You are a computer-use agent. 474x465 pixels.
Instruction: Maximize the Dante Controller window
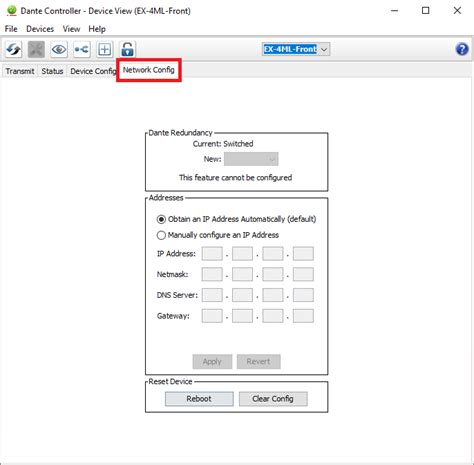[x=426, y=11]
